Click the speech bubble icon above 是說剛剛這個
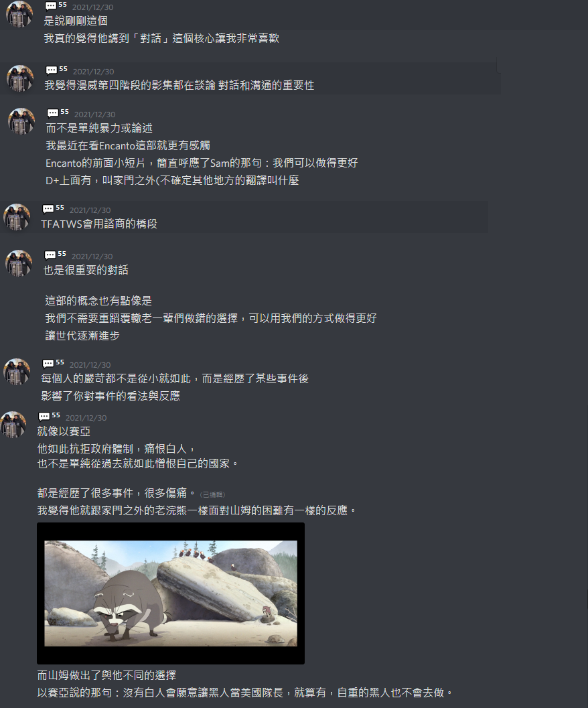 [51, 6]
